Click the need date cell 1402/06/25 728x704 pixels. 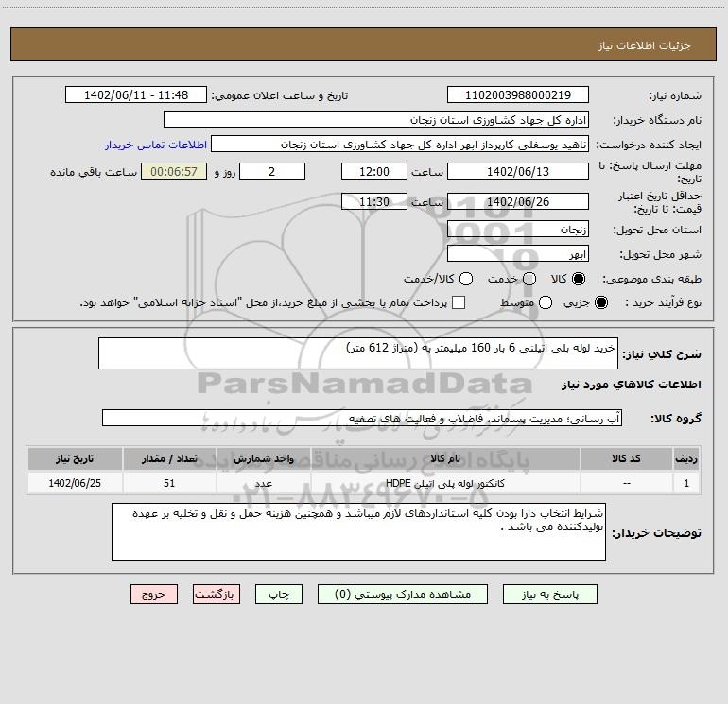(x=75, y=483)
